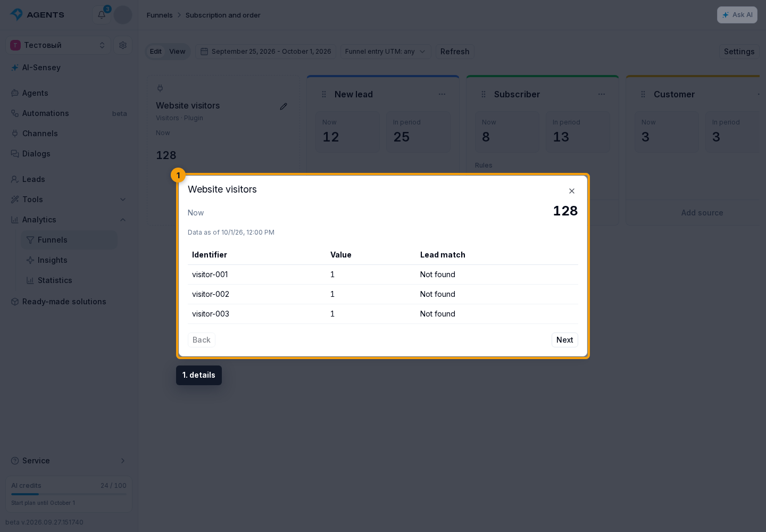The width and height of the screenshot is (766, 532).
Task: Open workspace settings gear icon
Action: 123,45
